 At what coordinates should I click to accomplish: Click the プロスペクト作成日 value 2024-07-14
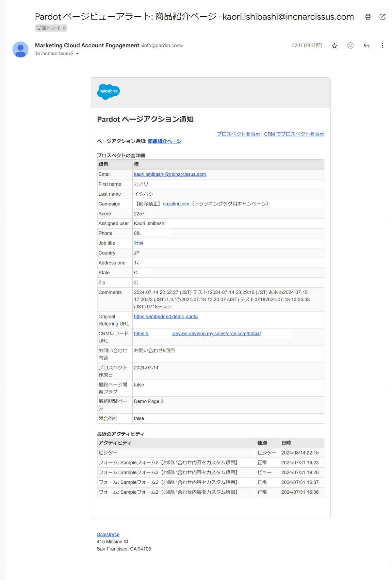[146, 368]
